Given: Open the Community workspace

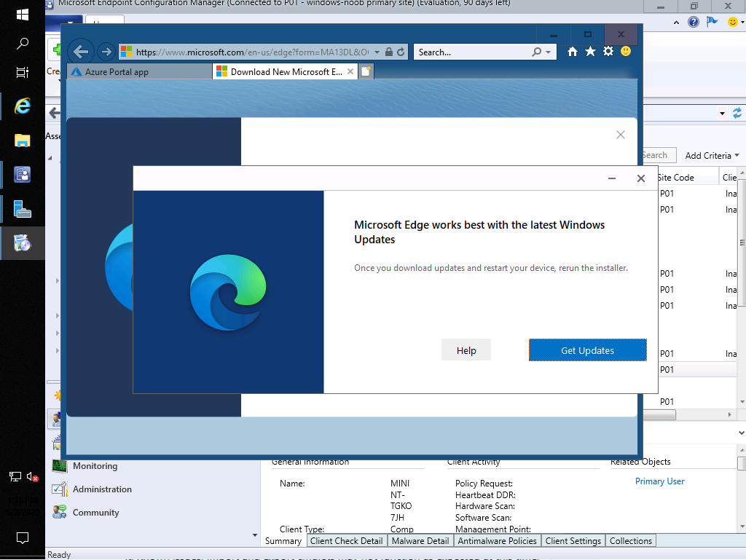Looking at the screenshot, I should pos(95,513).
